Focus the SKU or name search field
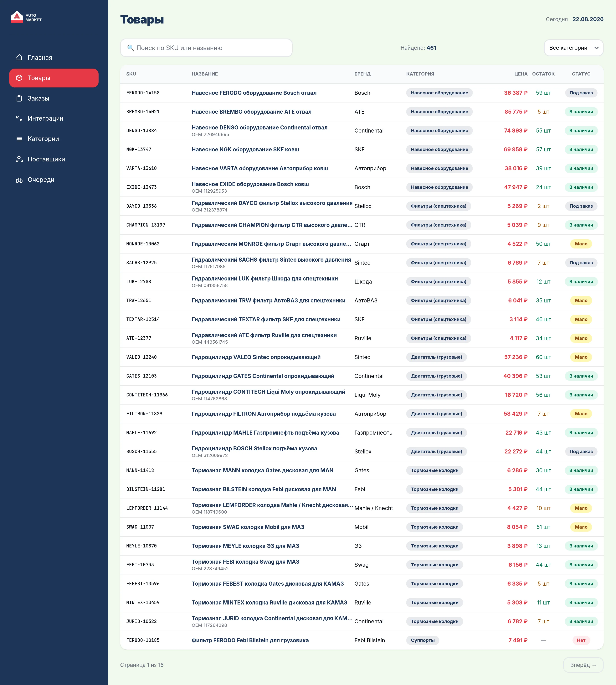 tap(206, 48)
